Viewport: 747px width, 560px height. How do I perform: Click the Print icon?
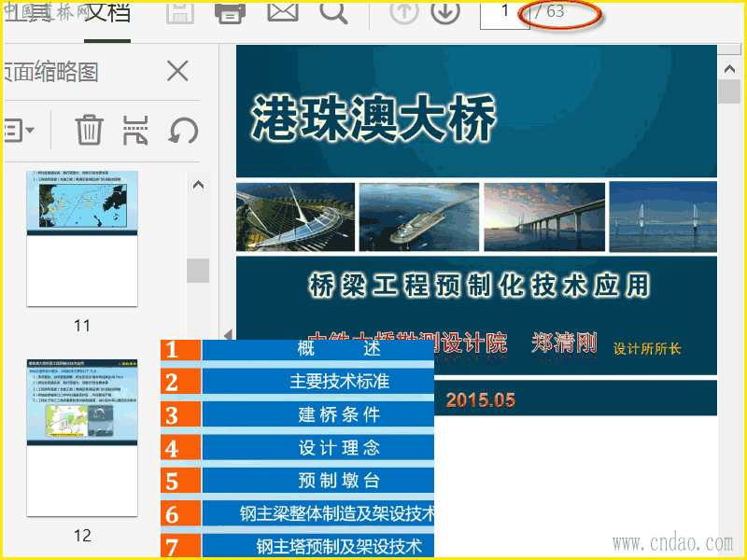tap(230, 13)
